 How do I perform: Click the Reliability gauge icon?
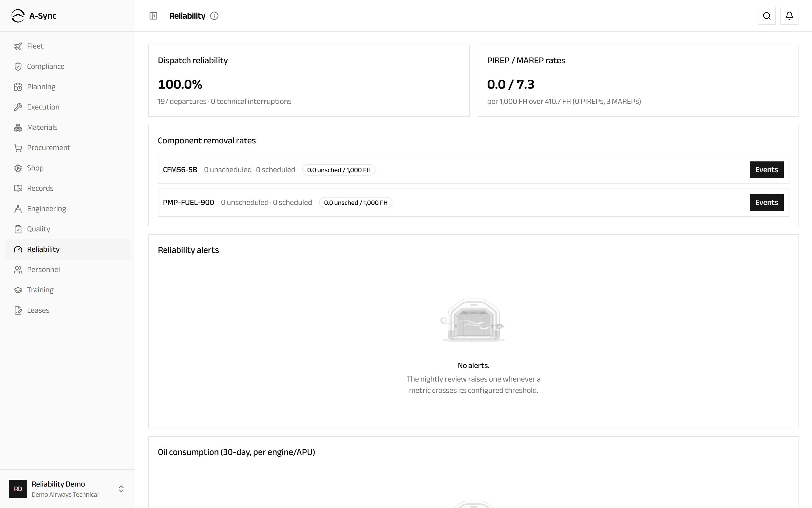[18, 249]
